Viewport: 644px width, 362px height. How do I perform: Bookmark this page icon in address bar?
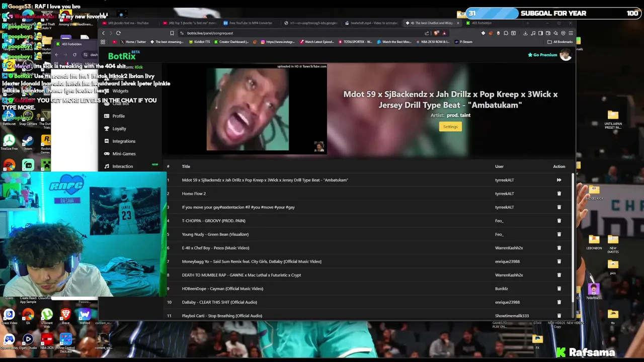point(172,33)
